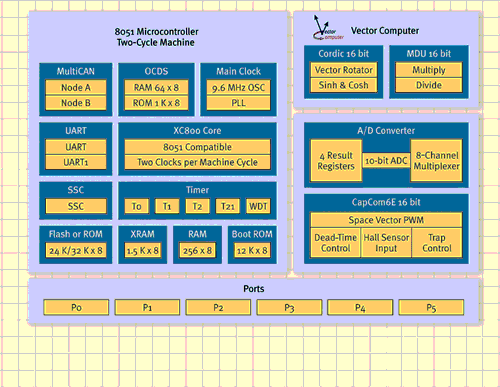The height and width of the screenshot is (387, 500).
Task: Click the Vector Computer logo icon
Action: (328, 28)
